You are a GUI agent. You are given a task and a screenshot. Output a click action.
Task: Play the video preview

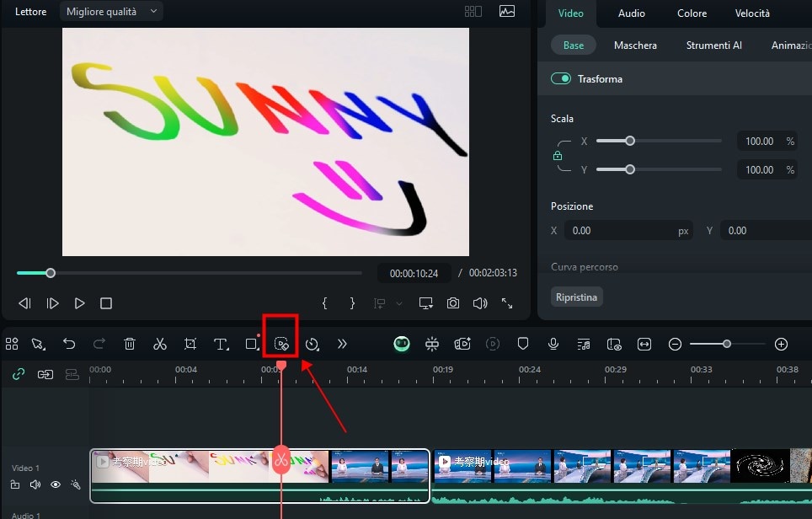[x=79, y=303]
